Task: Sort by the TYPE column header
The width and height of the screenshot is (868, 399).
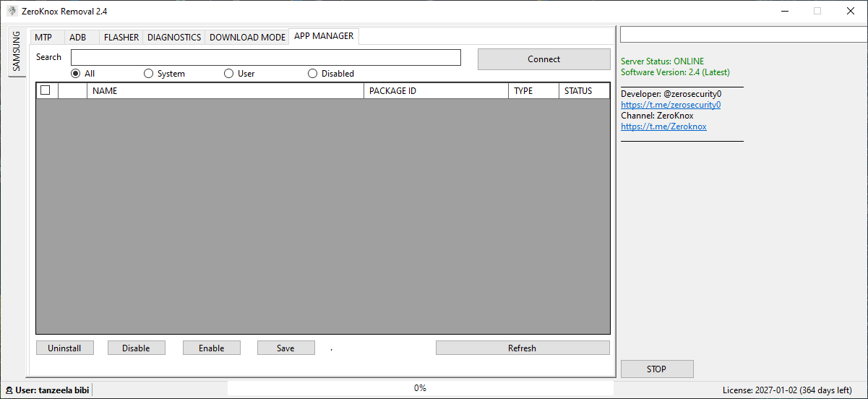Action: click(533, 91)
